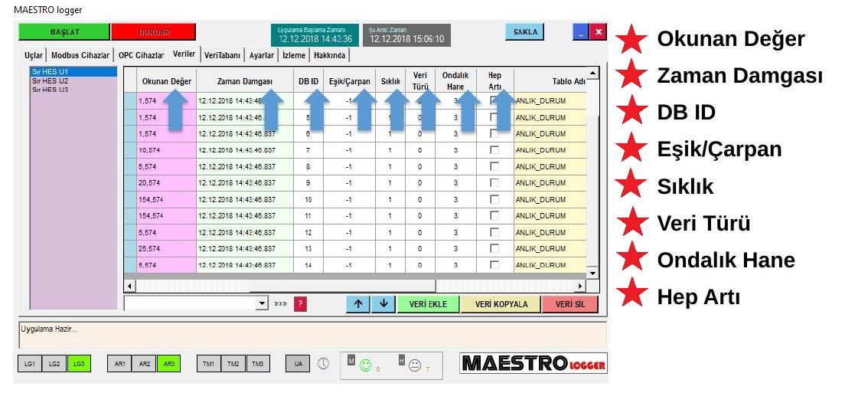The image size is (868, 393).
Task: Toggle Hep Artı checkbox for DB ID 6
Action: (x=494, y=133)
